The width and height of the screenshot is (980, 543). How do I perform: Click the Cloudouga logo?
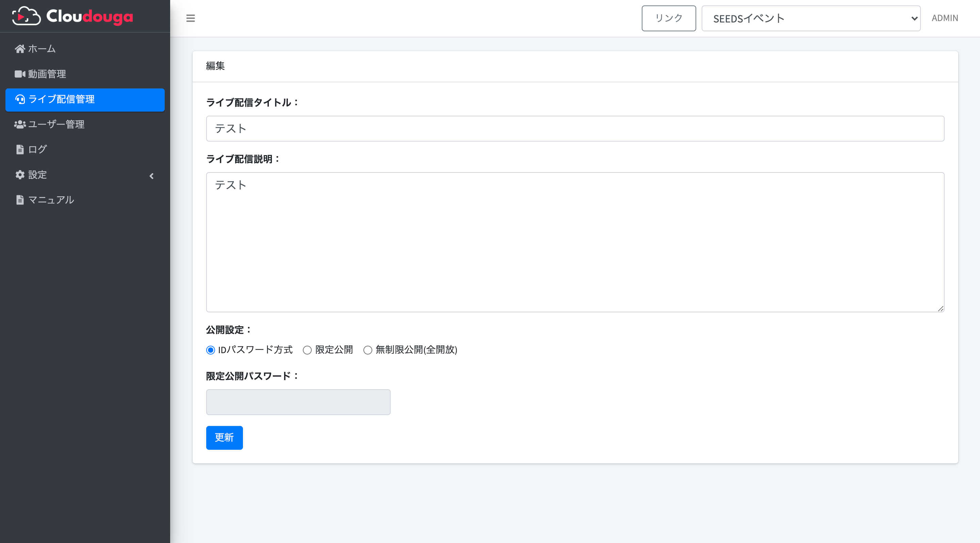(x=72, y=16)
